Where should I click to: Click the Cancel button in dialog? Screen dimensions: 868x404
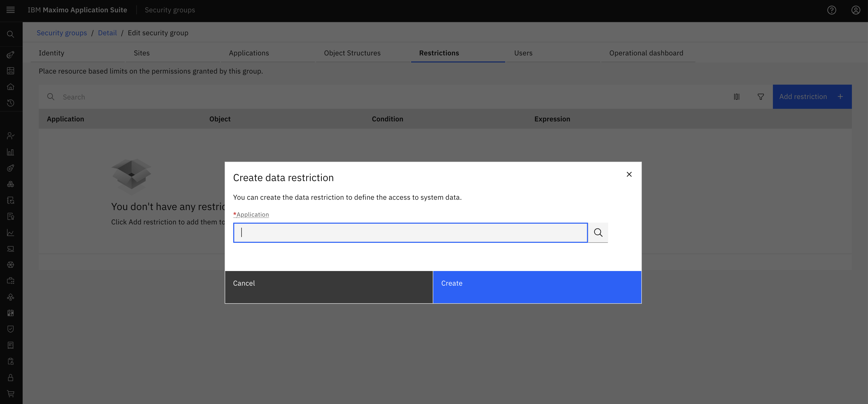coord(329,287)
